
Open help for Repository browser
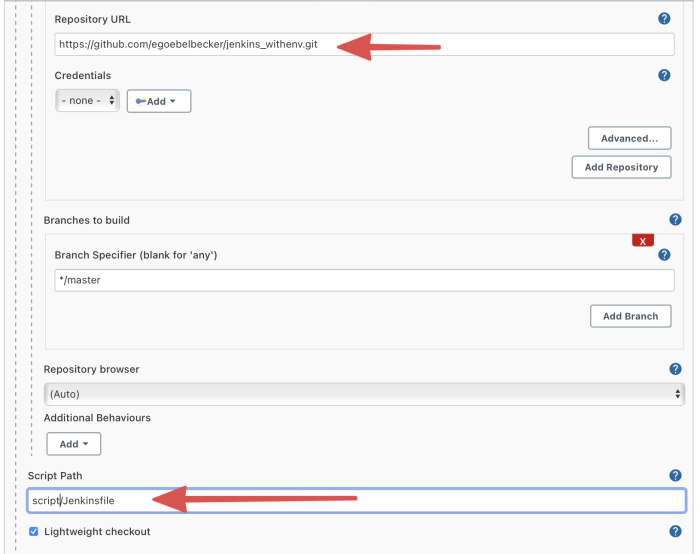[675, 369]
